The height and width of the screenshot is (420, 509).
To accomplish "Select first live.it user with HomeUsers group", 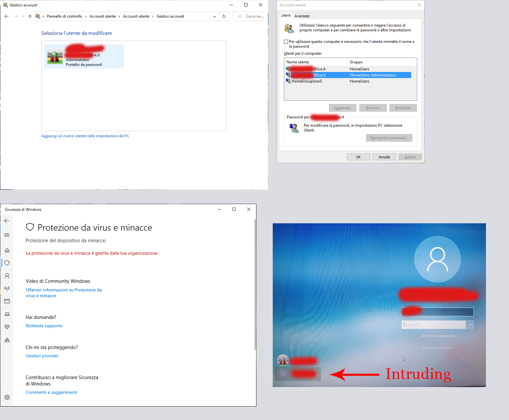I will click(348, 69).
